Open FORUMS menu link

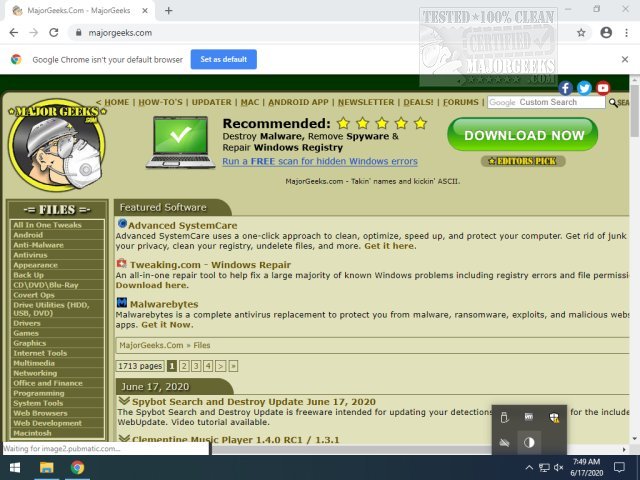point(461,102)
